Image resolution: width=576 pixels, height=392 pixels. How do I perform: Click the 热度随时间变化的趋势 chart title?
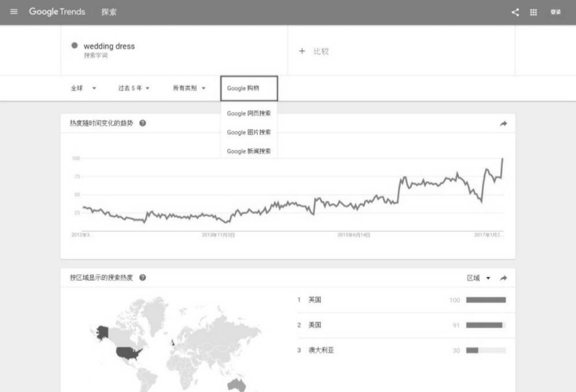point(101,123)
